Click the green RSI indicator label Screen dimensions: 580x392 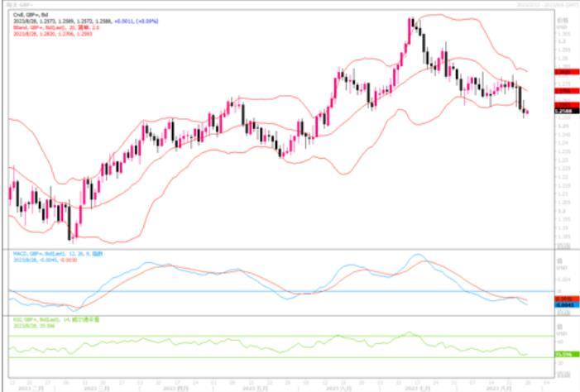point(56,320)
